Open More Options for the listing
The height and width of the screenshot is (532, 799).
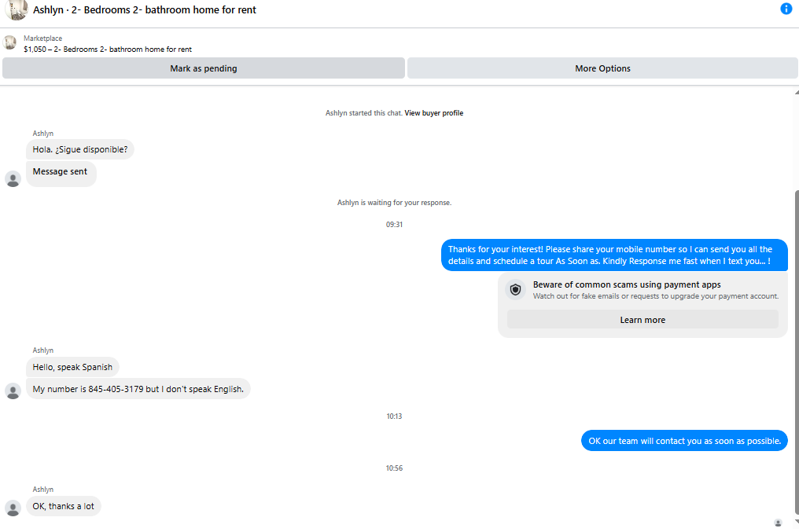pyautogui.click(x=602, y=68)
